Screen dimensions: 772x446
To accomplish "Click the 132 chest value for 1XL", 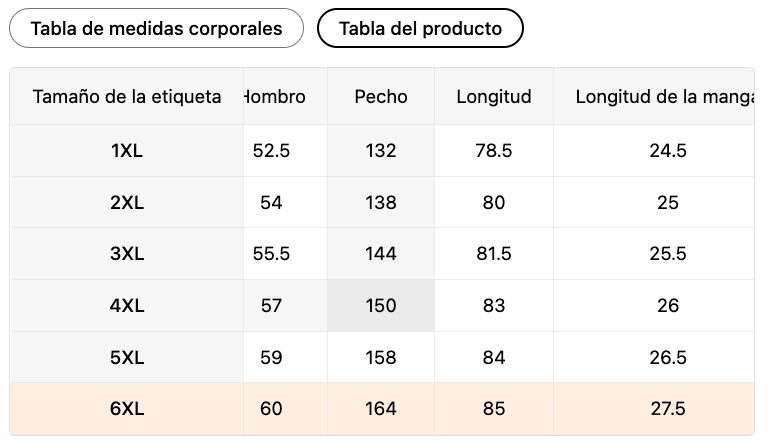I will point(381,151).
